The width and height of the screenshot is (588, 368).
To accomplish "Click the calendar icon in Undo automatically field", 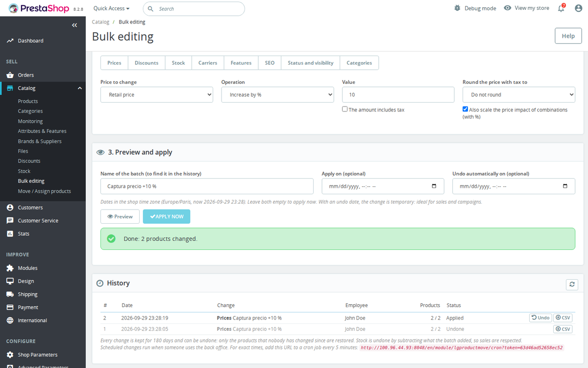I will [565, 186].
